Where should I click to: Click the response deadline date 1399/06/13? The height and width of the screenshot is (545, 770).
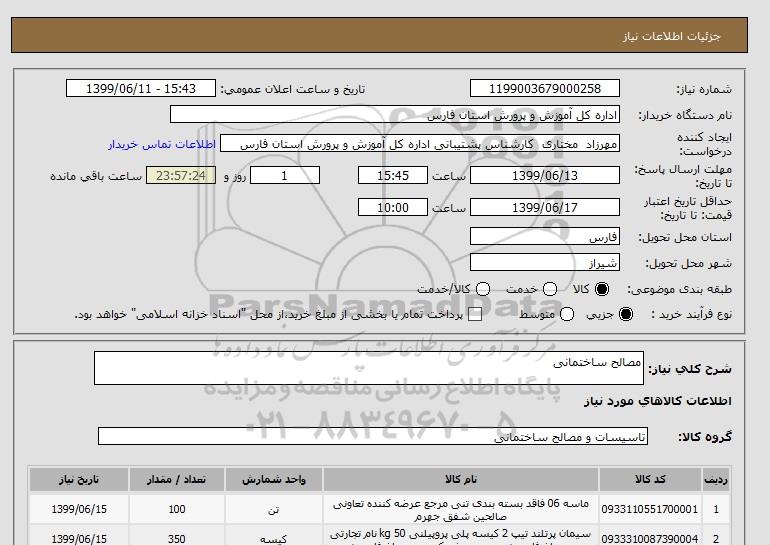[545, 175]
